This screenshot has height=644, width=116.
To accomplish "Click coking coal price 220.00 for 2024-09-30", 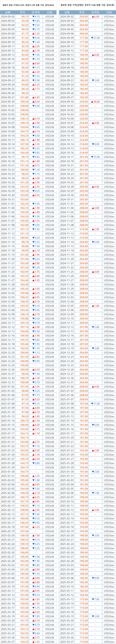I will pos(84,102).
